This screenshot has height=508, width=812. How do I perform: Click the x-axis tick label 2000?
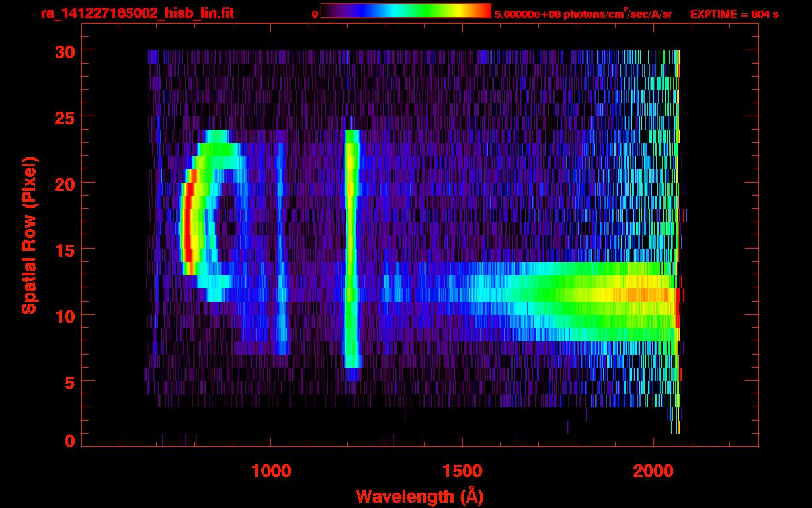click(x=653, y=471)
